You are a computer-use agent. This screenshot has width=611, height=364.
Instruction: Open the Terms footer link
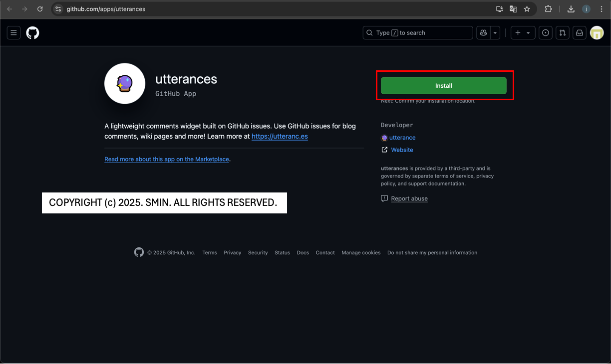click(210, 253)
